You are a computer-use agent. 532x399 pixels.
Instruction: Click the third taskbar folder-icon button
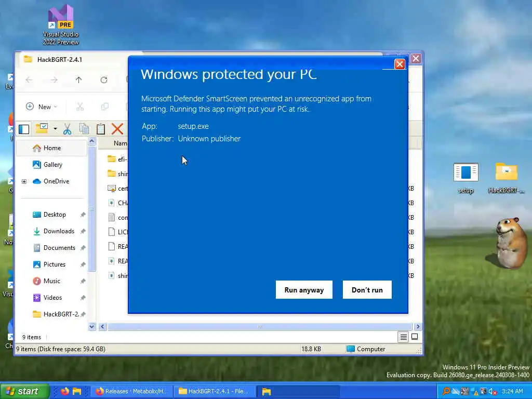point(298,392)
